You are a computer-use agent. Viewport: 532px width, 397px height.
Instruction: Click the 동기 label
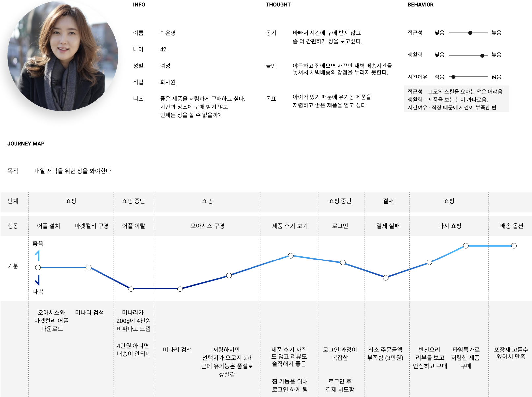coord(271,33)
